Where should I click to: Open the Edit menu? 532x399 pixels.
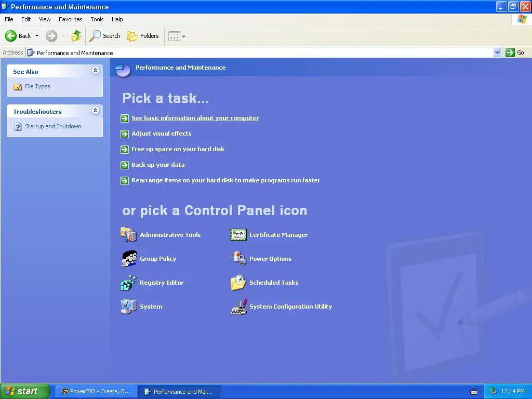(26, 19)
